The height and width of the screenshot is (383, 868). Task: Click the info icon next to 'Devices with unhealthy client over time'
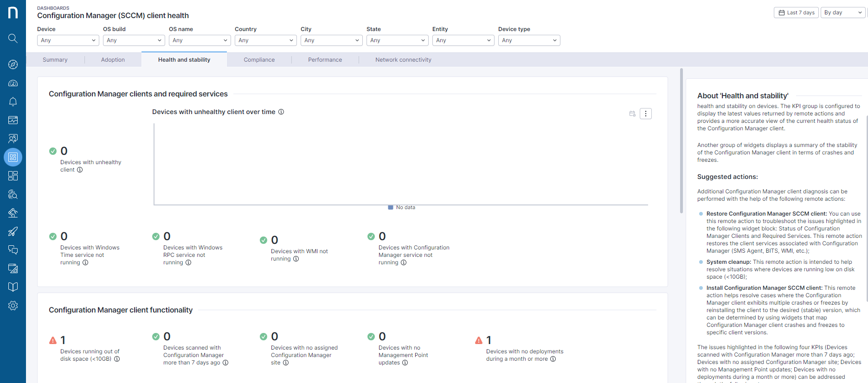pyautogui.click(x=281, y=112)
